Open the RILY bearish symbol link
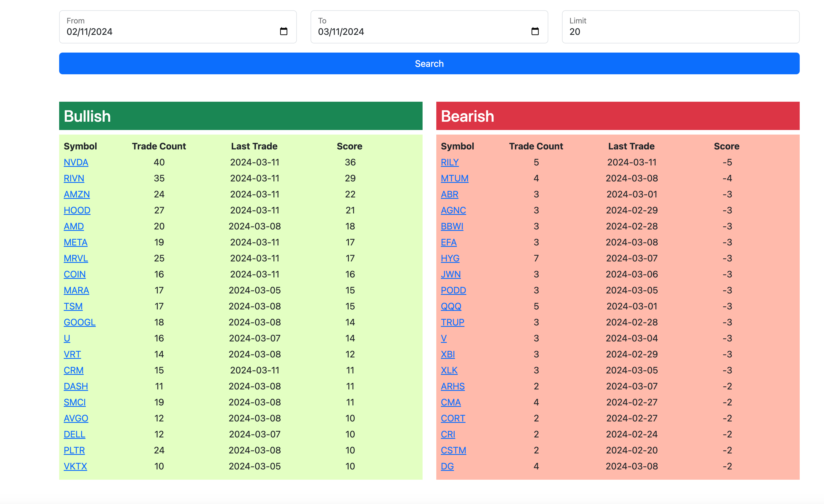The image size is (824, 504). tap(449, 162)
